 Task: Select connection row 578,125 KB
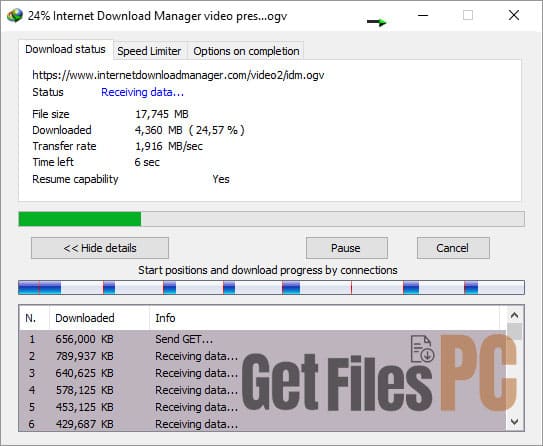[262, 390]
